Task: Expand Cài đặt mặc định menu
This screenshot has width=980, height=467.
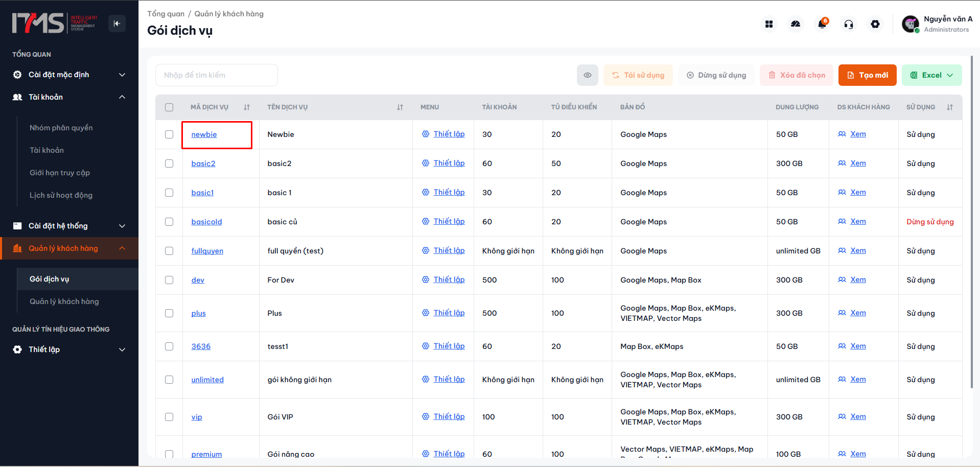Action: (69, 75)
